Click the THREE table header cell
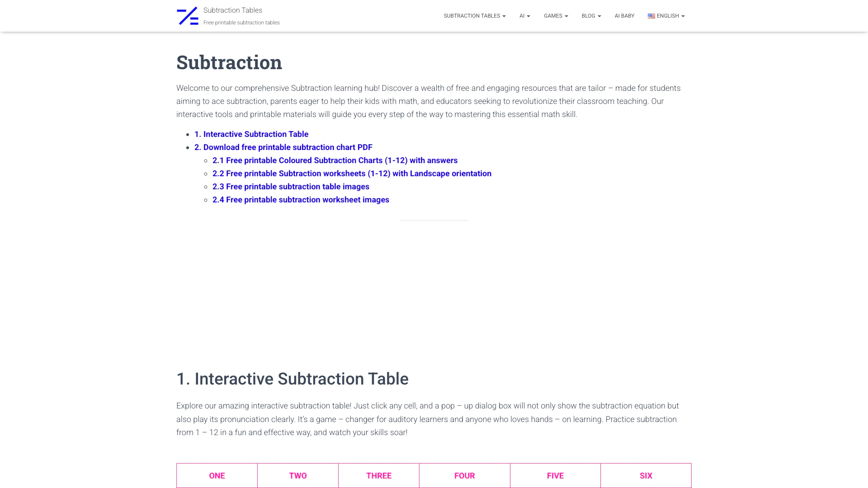The image size is (868, 488). click(379, 475)
